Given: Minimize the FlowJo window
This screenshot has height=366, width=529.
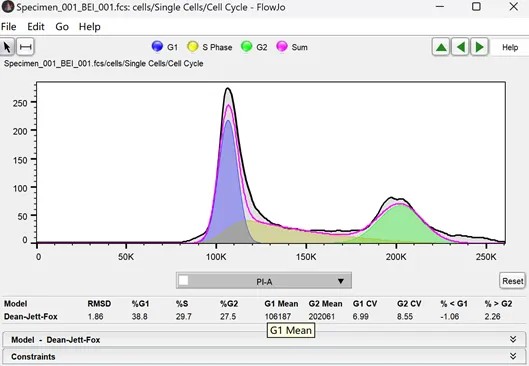Looking at the screenshot, I should (x=440, y=6).
